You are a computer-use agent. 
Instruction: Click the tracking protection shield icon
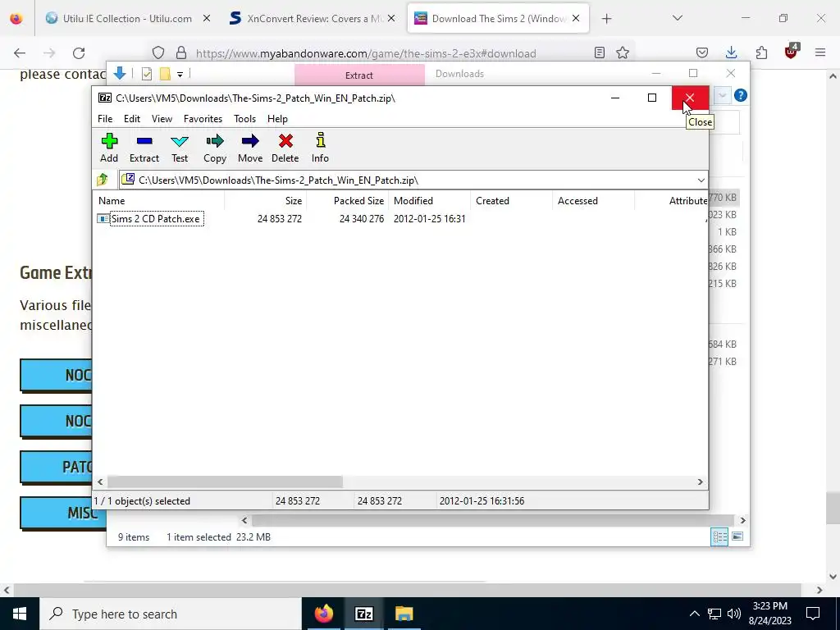[158, 53]
